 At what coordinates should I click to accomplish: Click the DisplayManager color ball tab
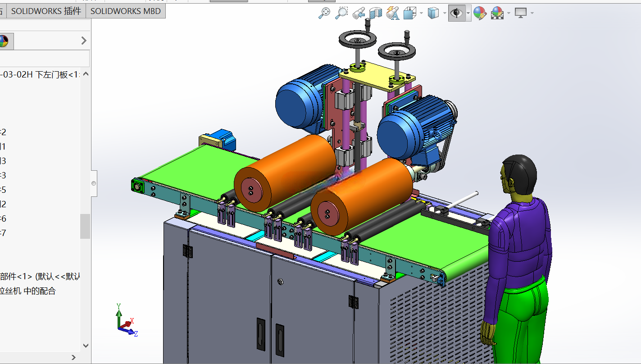coord(4,41)
